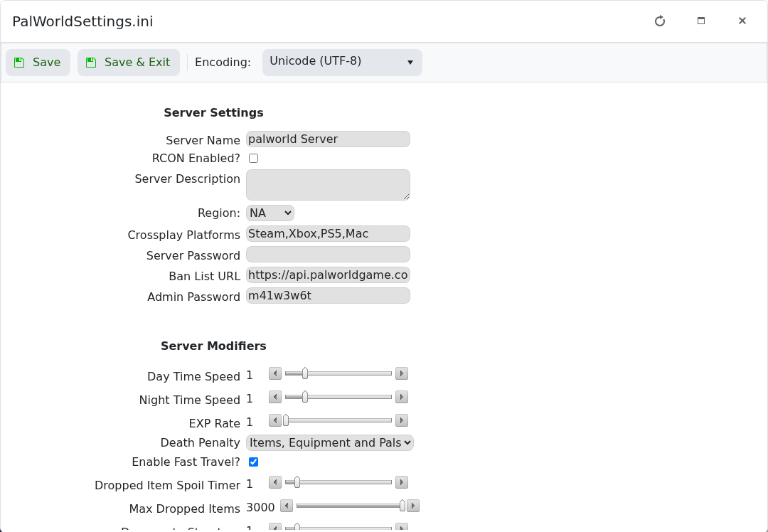Increase Max Dropped Items with right arrow
This screenshot has width=768, height=532.
(413, 506)
